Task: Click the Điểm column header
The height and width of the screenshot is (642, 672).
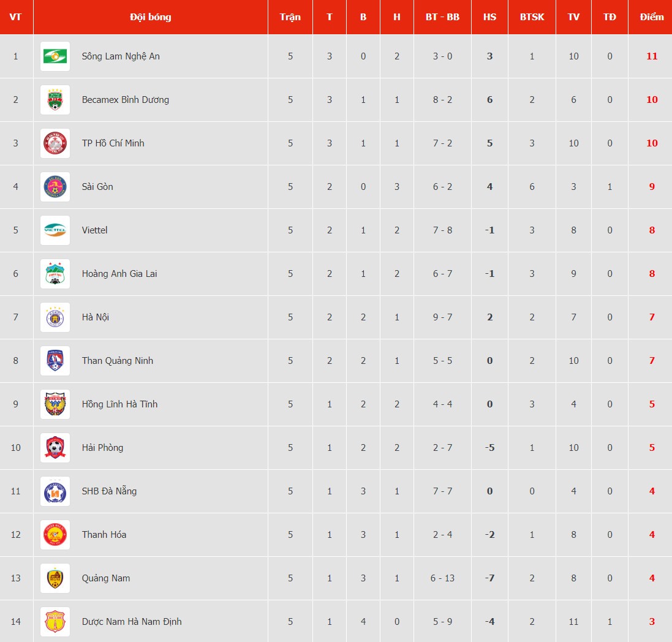Action: pyautogui.click(x=651, y=17)
